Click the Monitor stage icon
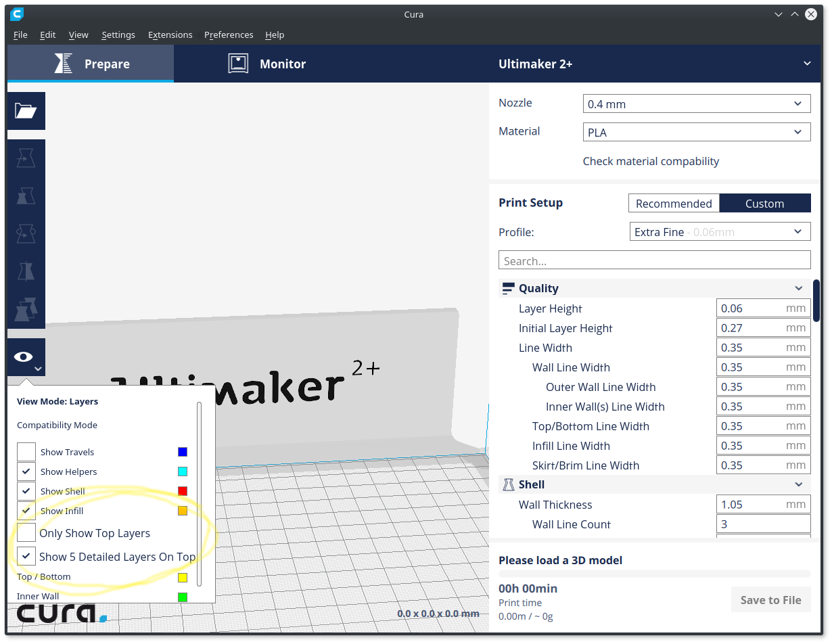Screen dimensions: 832x644 (x=238, y=64)
